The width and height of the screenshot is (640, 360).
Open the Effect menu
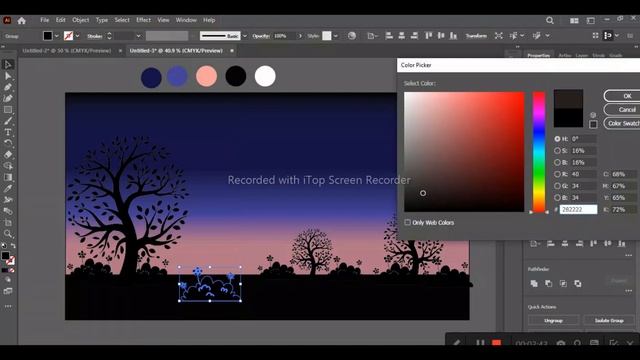coord(143,20)
